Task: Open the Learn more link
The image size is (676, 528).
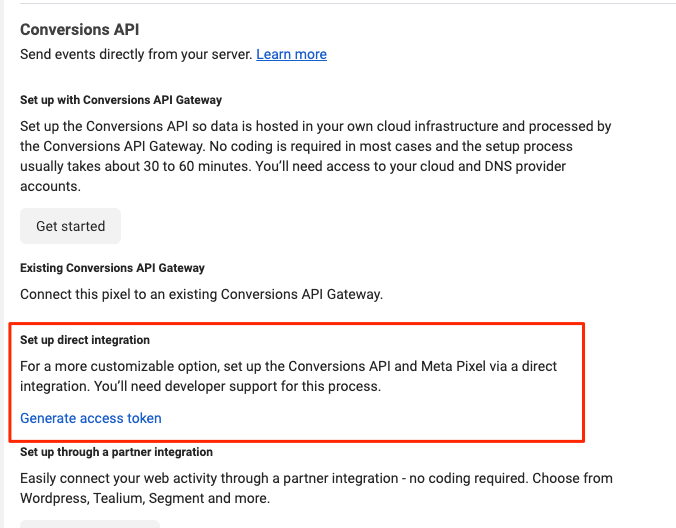Action: [x=291, y=54]
